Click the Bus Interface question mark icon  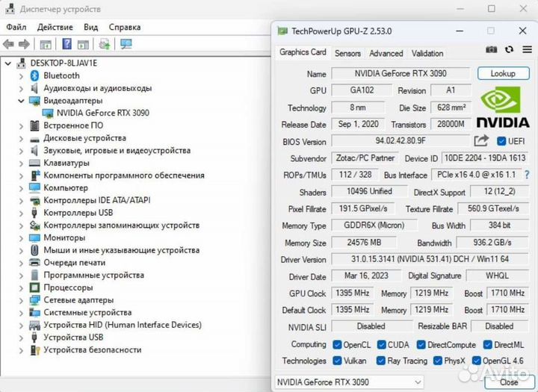pyautogui.click(x=527, y=175)
